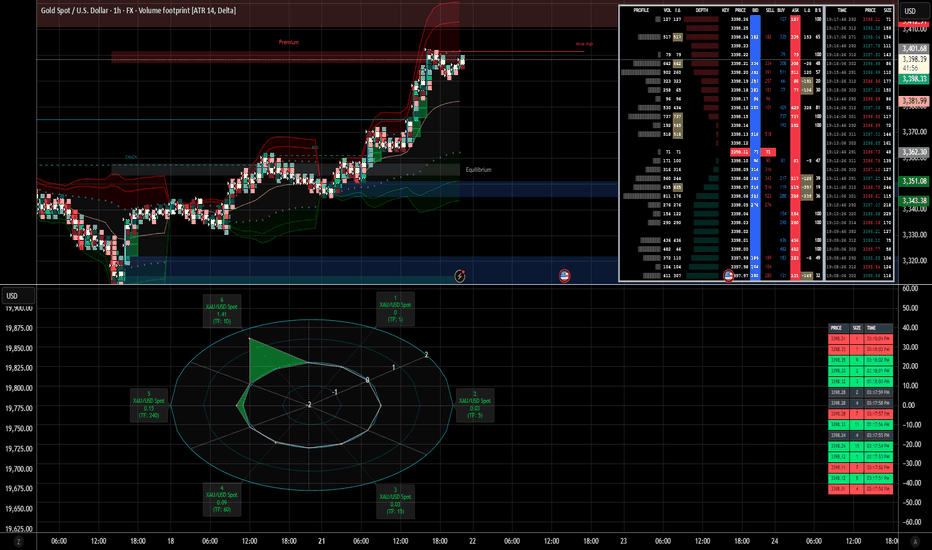
Task: Click 19,875.00 on lower-left price scale
Action: click(19, 328)
